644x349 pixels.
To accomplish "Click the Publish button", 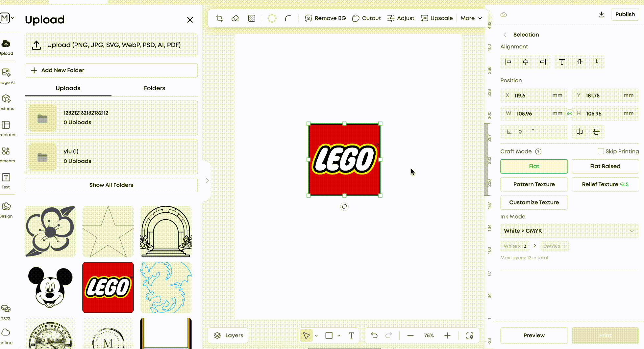I will (625, 14).
